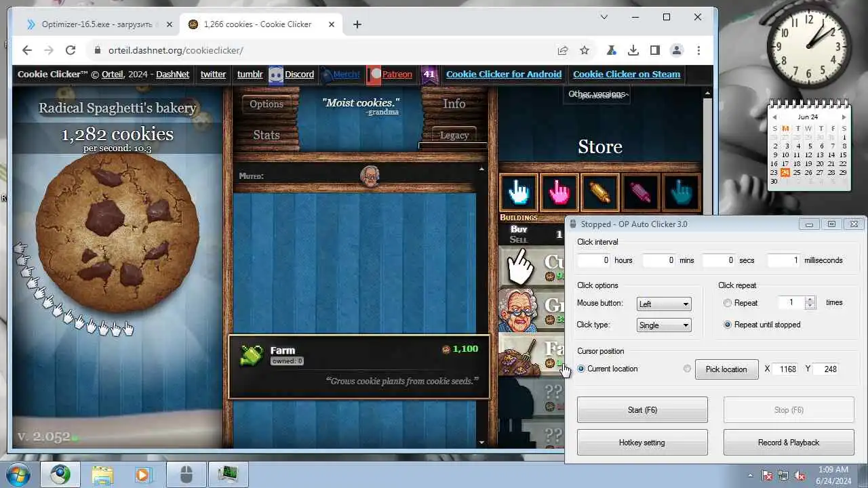Open Chrome profile avatar
Viewport: 868px width, 488px height.
(676, 50)
